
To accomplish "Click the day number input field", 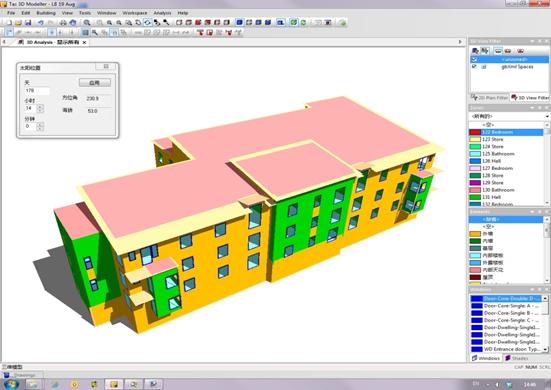I will click(37, 91).
